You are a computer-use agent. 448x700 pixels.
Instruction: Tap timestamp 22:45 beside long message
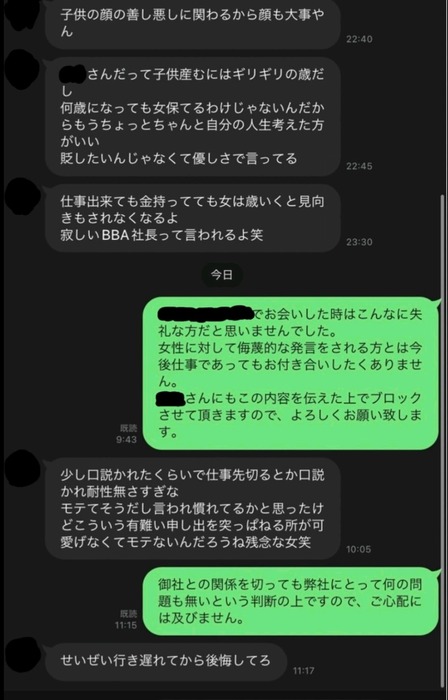(x=359, y=166)
